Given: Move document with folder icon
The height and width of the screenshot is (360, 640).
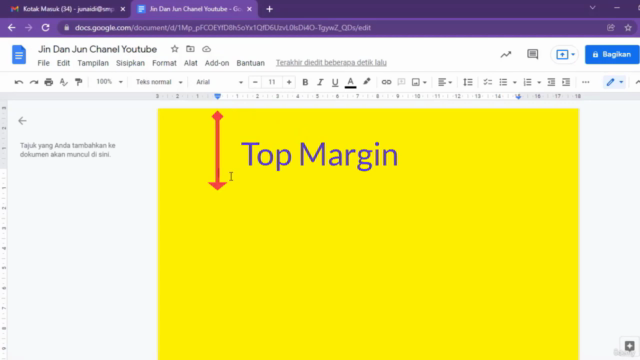Looking at the screenshot, I should 190,49.
